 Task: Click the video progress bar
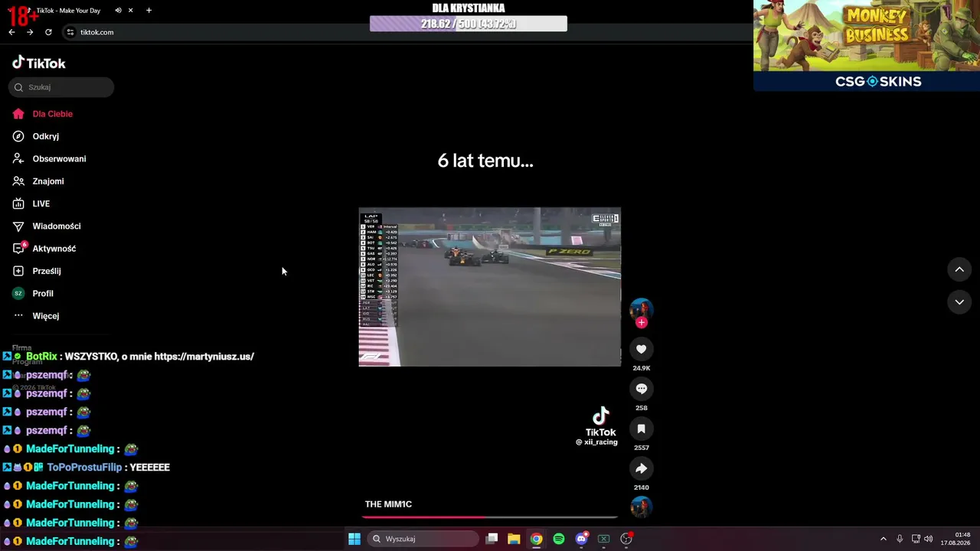[490, 517]
